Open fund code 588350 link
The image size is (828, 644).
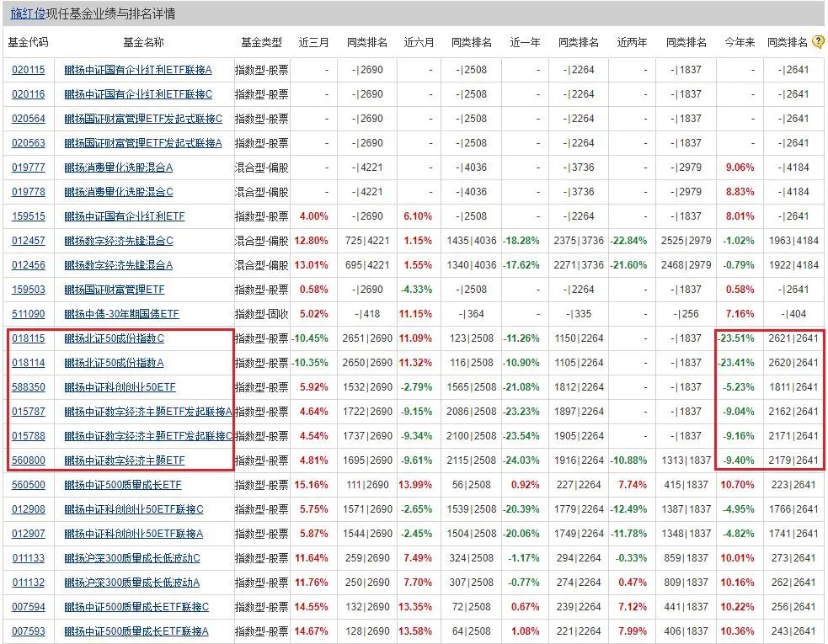[x=29, y=387]
